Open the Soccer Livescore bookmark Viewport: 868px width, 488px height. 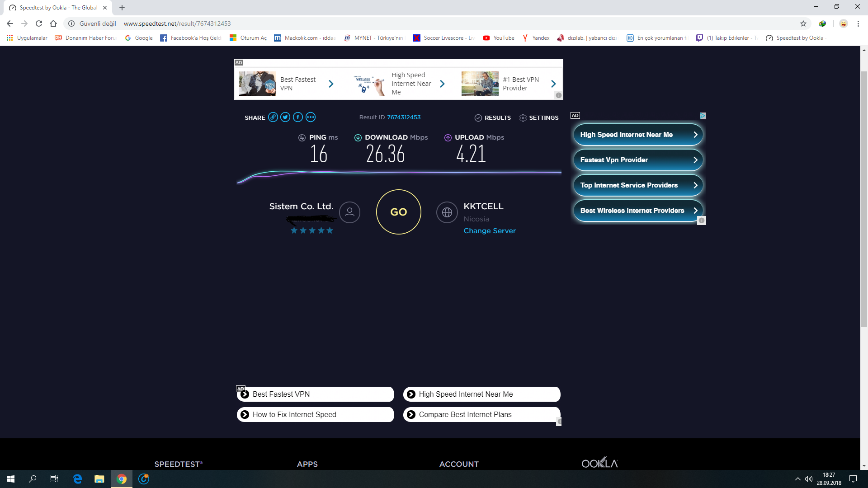(444, 38)
